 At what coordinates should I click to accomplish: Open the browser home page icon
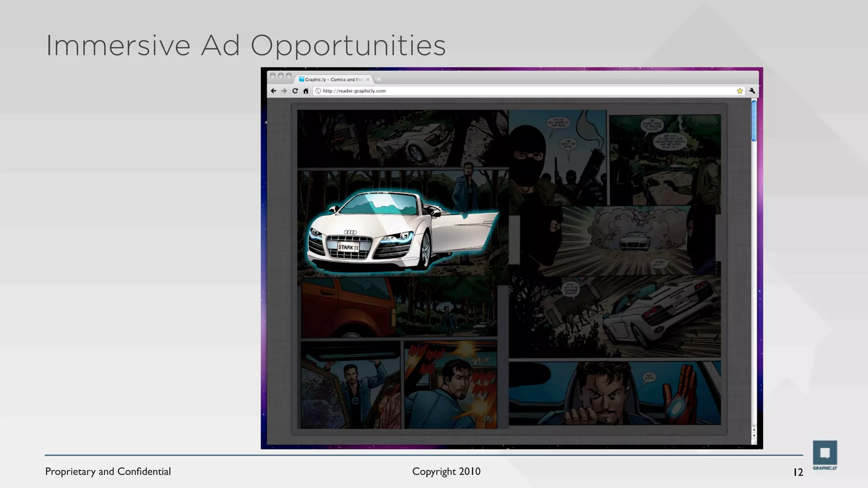point(306,91)
